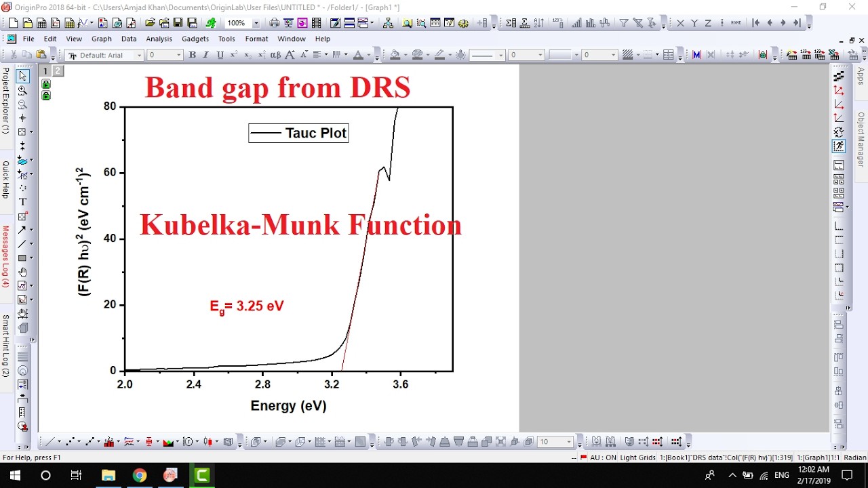868x488 pixels.
Task: Open the Graph menu
Action: coord(101,39)
